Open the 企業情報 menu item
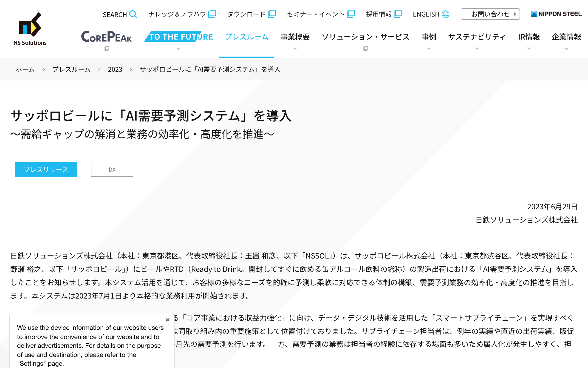Screen dimensions: 588x368 coord(566,37)
